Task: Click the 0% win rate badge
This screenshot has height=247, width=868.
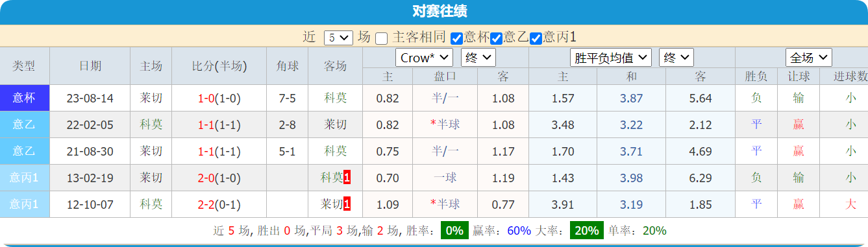Action: (454, 231)
